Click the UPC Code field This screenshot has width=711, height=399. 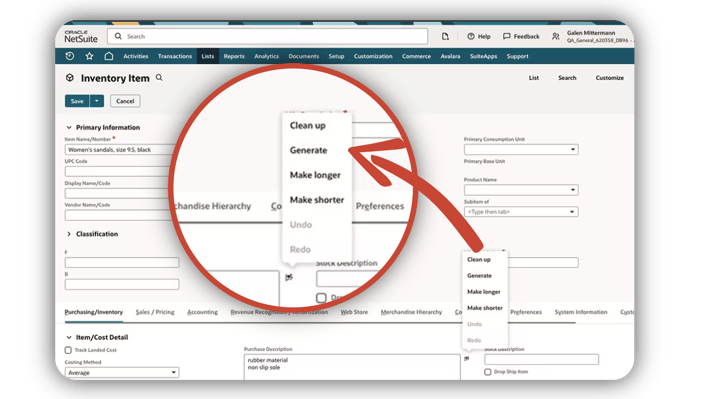tap(121, 171)
